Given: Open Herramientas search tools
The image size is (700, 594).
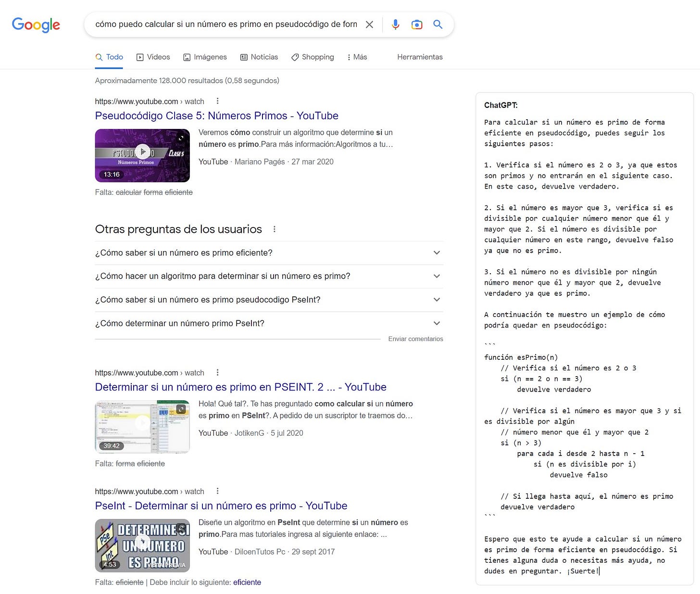Looking at the screenshot, I should 420,57.
